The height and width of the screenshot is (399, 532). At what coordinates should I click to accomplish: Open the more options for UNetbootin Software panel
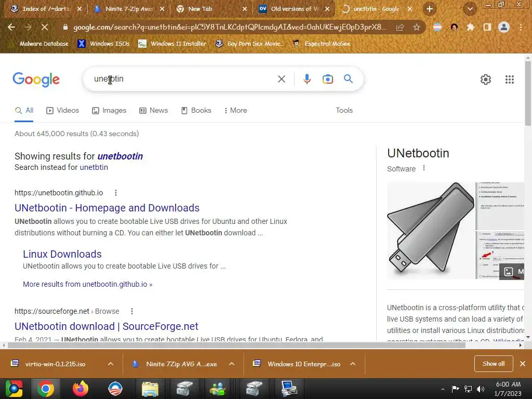click(x=424, y=168)
